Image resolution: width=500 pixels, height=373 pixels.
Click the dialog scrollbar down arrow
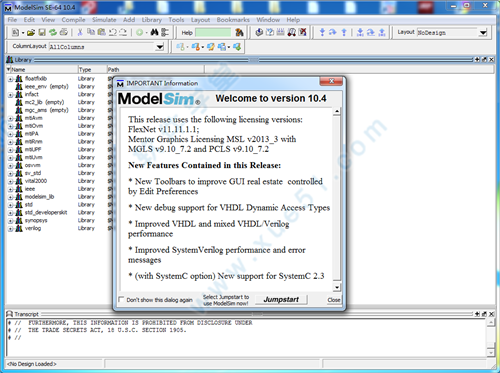pyautogui.click(x=337, y=287)
